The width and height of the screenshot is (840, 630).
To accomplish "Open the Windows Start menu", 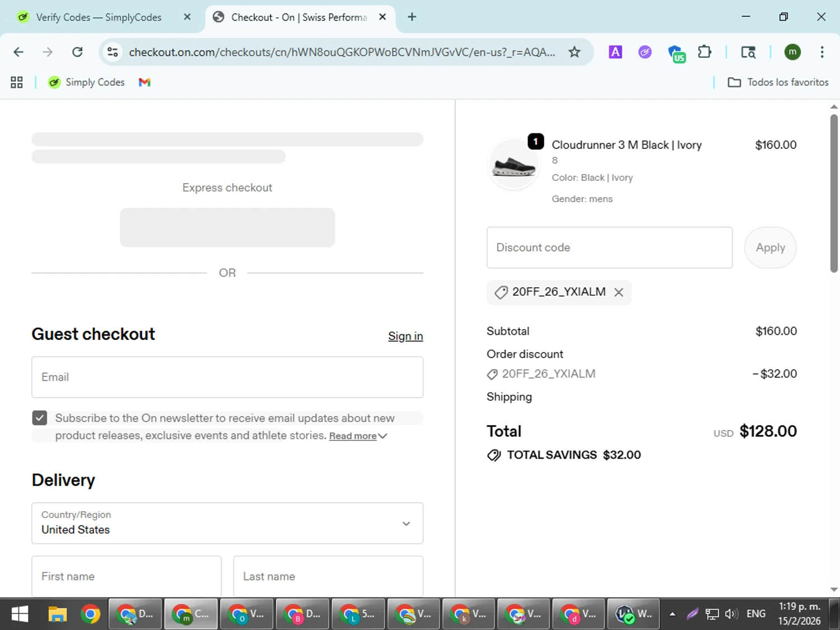I will tap(20, 614).
